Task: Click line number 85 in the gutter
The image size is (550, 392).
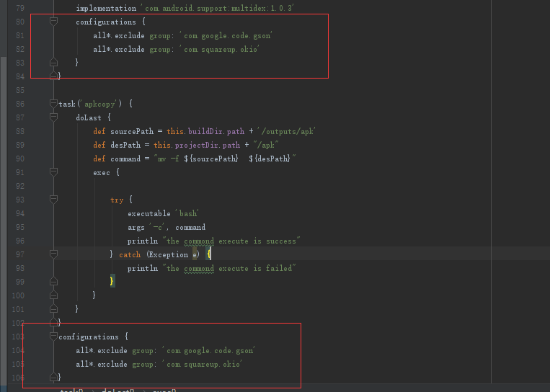Action: [20, 90]
